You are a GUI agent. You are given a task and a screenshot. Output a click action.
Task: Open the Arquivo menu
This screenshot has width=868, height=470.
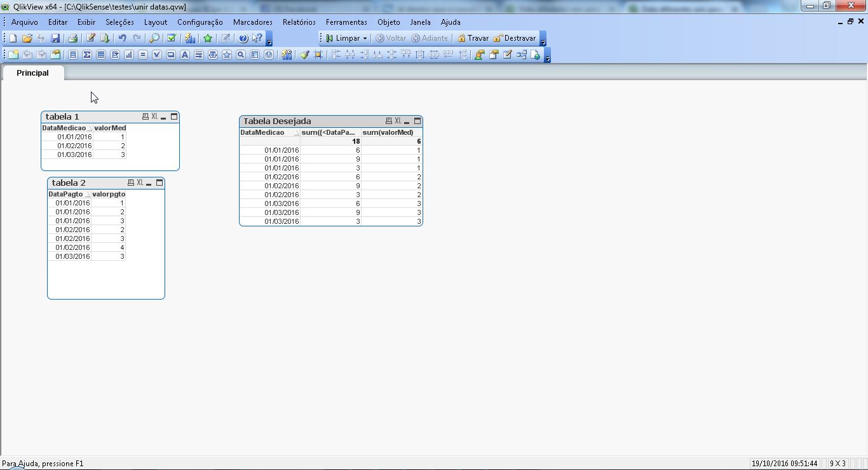coord(24,22)
